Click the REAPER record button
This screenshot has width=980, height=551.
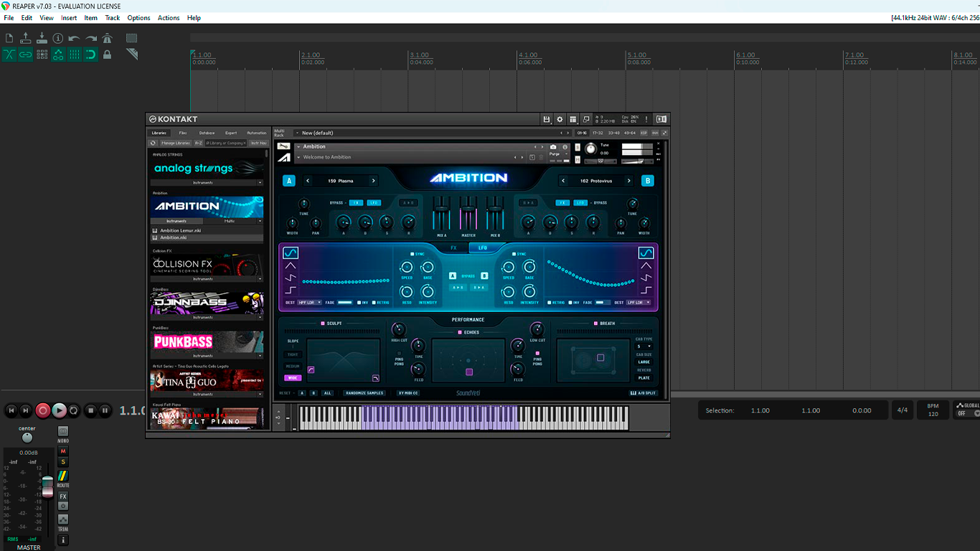[42, 410]
